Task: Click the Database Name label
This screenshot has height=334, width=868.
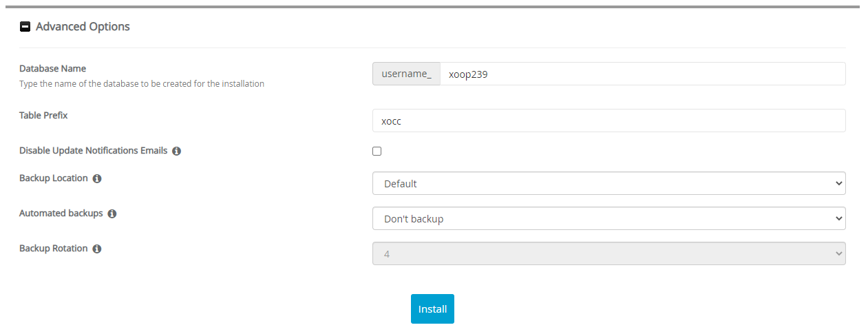Action: click(x=52, y=69)
